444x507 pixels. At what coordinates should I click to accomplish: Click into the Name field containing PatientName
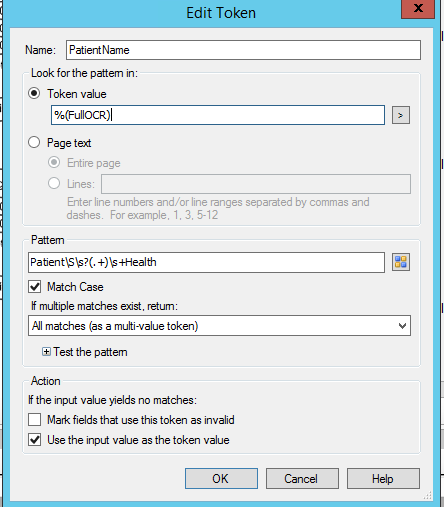pyautogui.click(x=243, y=50)
